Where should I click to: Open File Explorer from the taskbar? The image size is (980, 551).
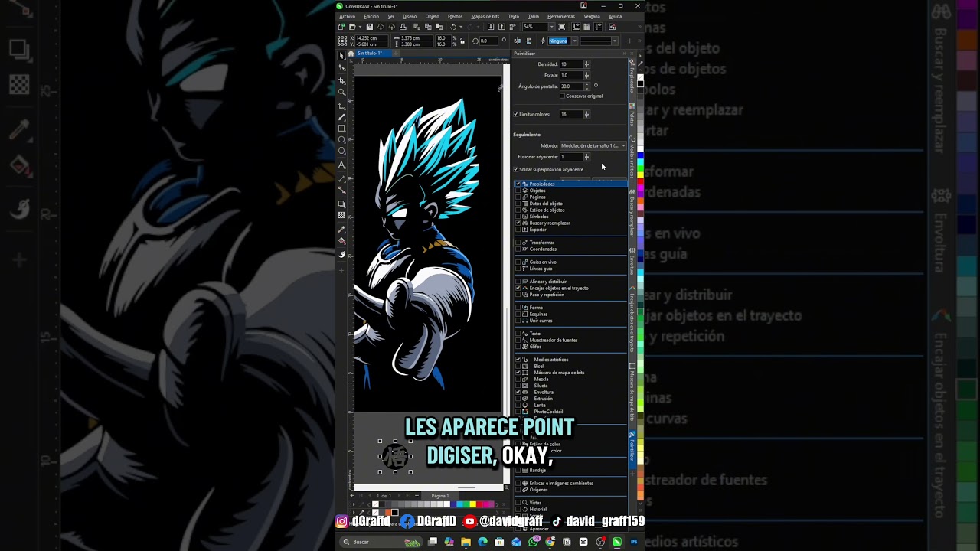[x=465, y=542]
